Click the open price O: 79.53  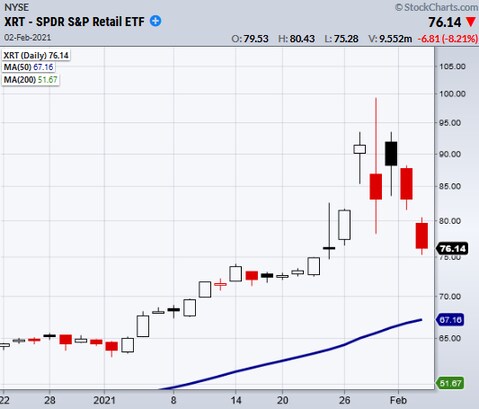[250, 39]
